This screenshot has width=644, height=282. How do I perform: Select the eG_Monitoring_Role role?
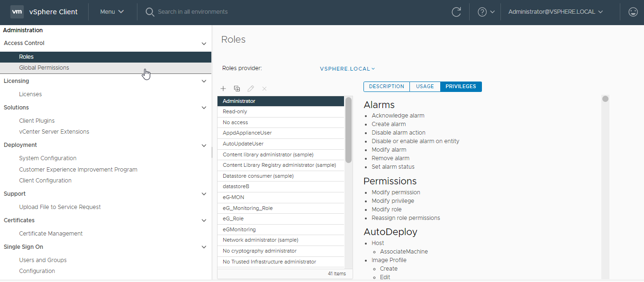281,208
